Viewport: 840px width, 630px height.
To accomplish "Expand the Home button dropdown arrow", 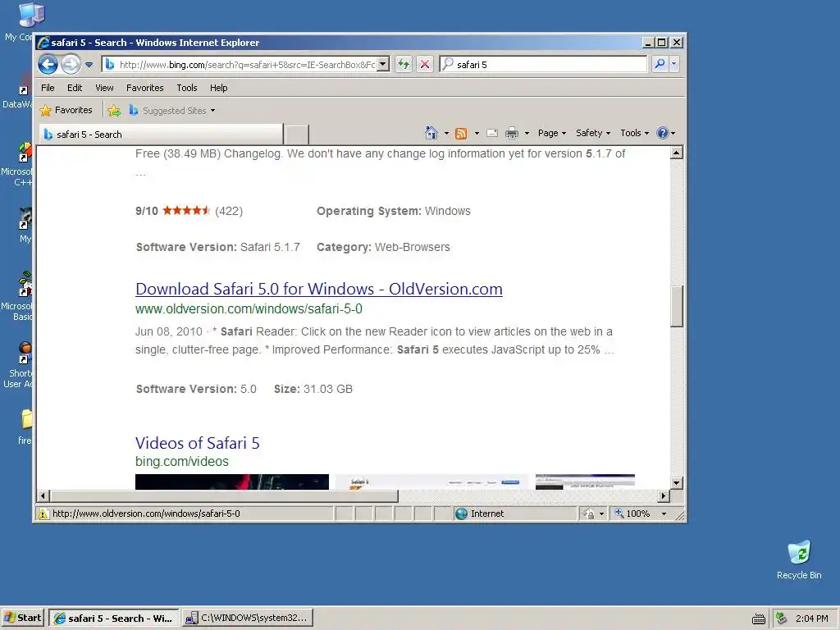I will 446,133.
